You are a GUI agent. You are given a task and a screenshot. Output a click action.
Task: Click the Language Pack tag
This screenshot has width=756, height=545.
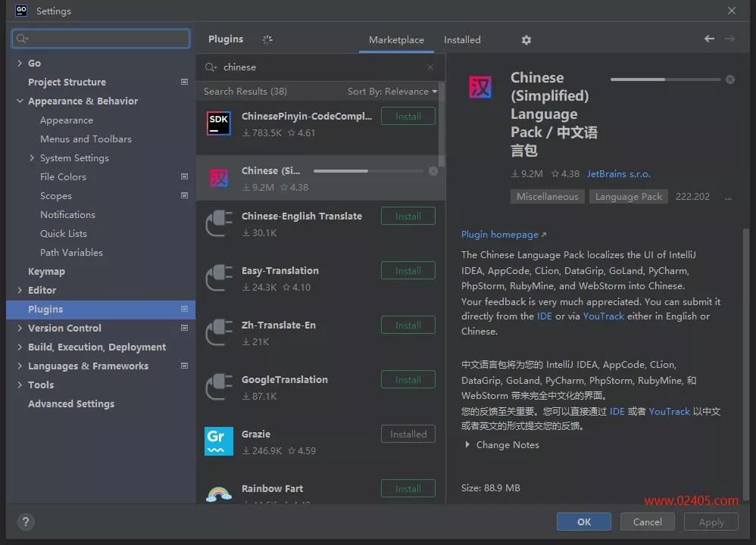[x=628, y=197]
